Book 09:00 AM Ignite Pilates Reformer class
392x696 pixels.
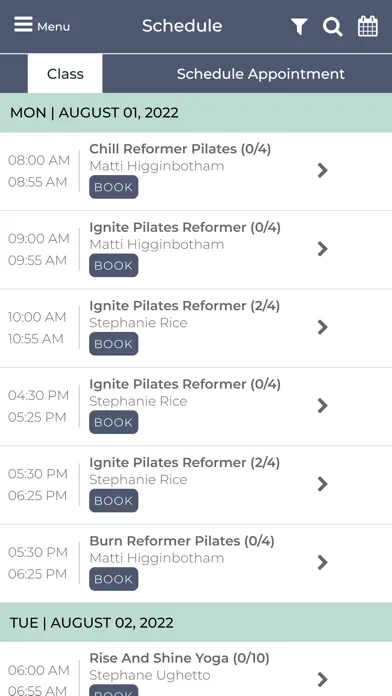pyautogui.click(x=114, y=265)
